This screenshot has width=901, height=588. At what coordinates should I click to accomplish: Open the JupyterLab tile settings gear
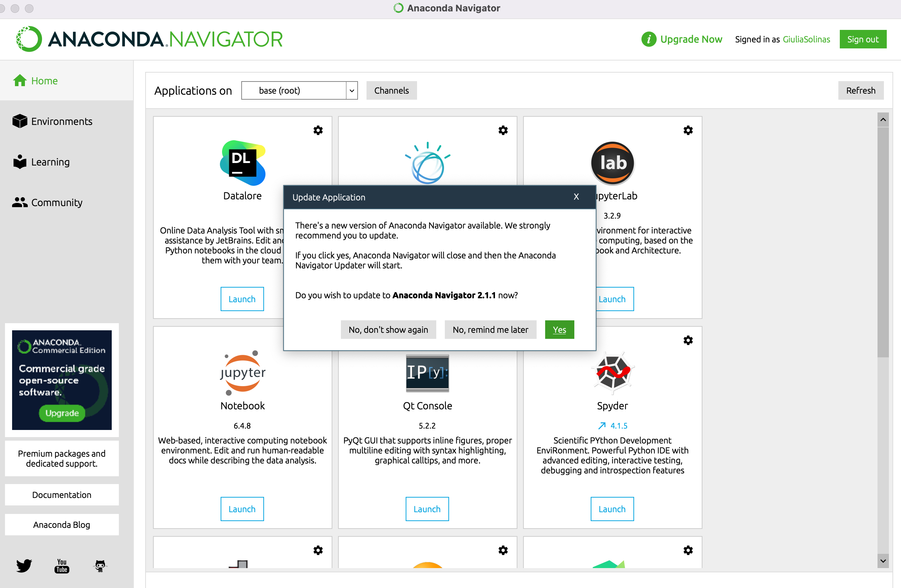point(688,130)
